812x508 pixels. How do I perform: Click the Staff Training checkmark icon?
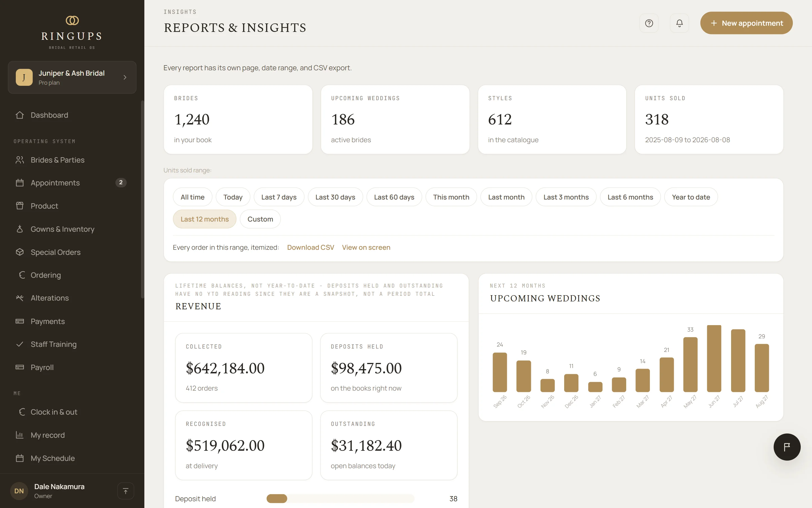click(20, 344)
